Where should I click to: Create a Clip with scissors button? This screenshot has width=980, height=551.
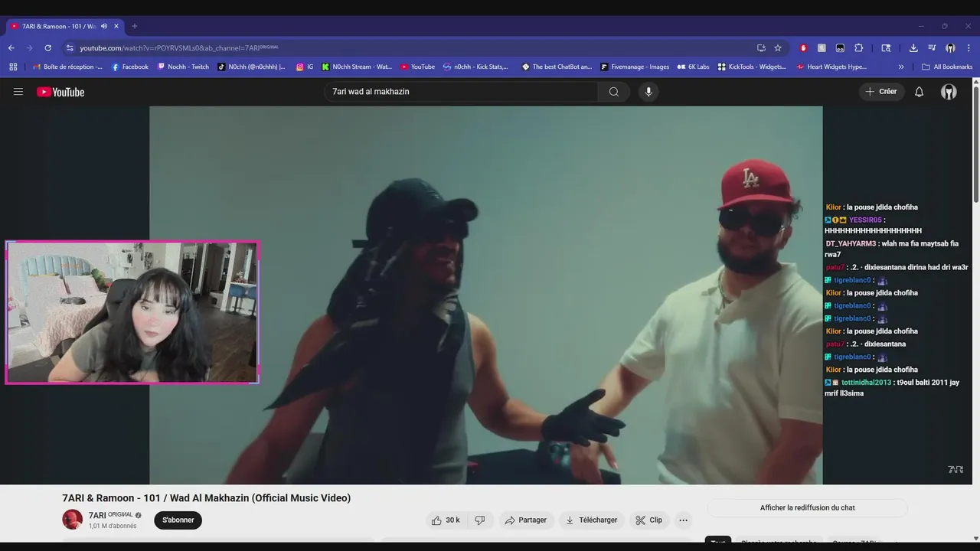[649, 520]
